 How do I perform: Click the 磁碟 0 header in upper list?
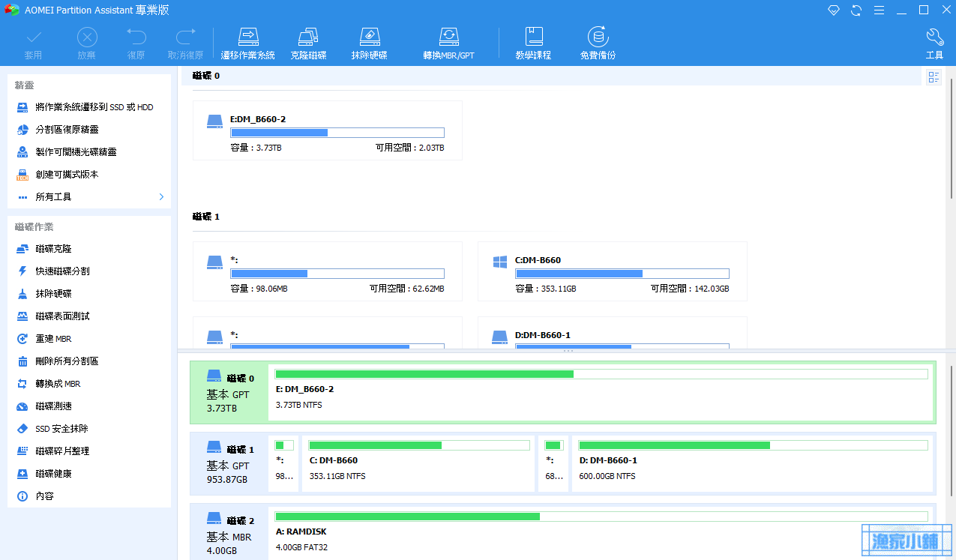point(206,76)
